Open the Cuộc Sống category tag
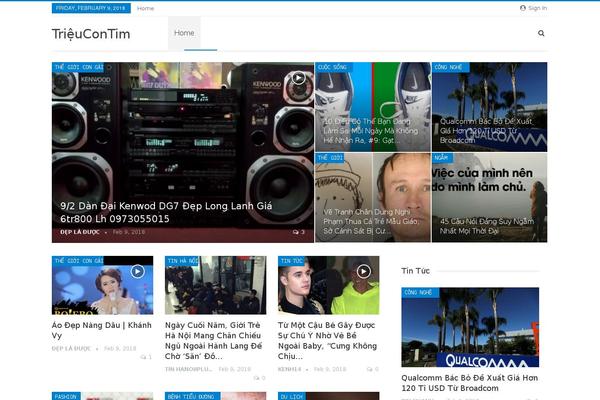This screenshot has height=400, width=600. (332, 67)
